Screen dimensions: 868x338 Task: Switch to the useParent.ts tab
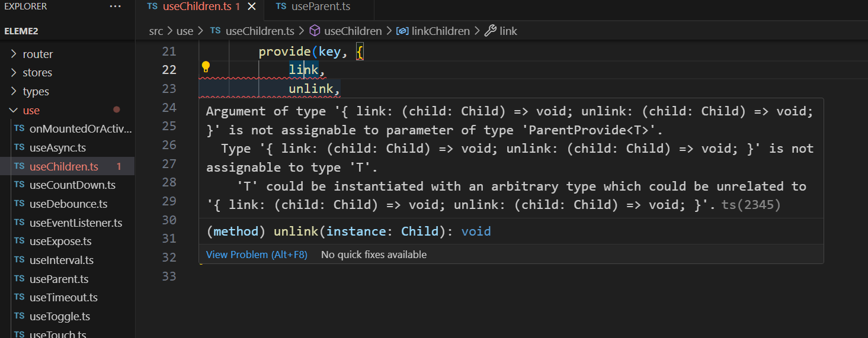tap(321, 7)
